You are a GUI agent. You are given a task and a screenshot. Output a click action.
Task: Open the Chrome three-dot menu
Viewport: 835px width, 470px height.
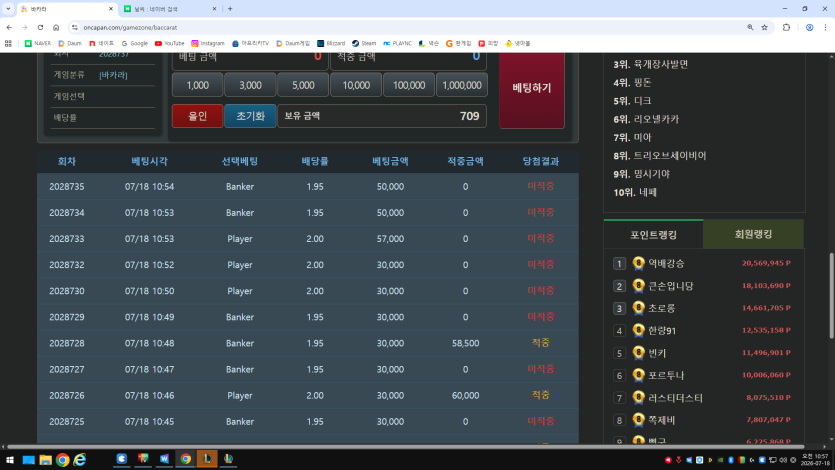click(x=825, y=27)
